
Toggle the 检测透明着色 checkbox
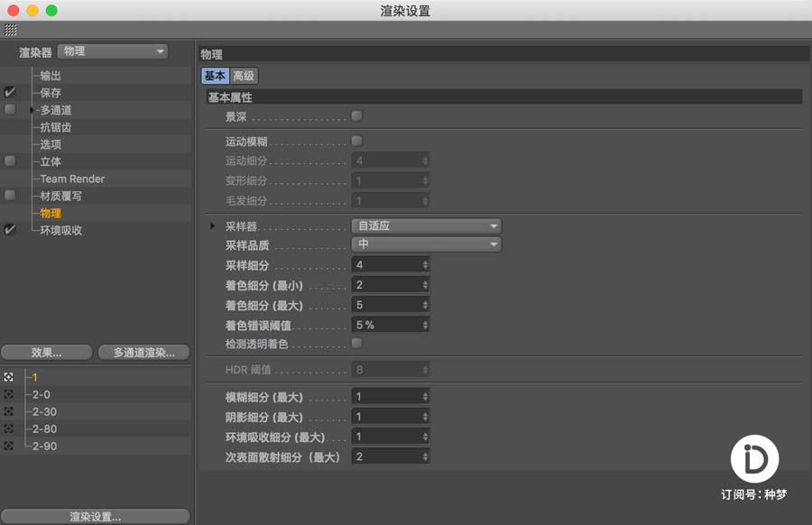[x=356, y=344]
